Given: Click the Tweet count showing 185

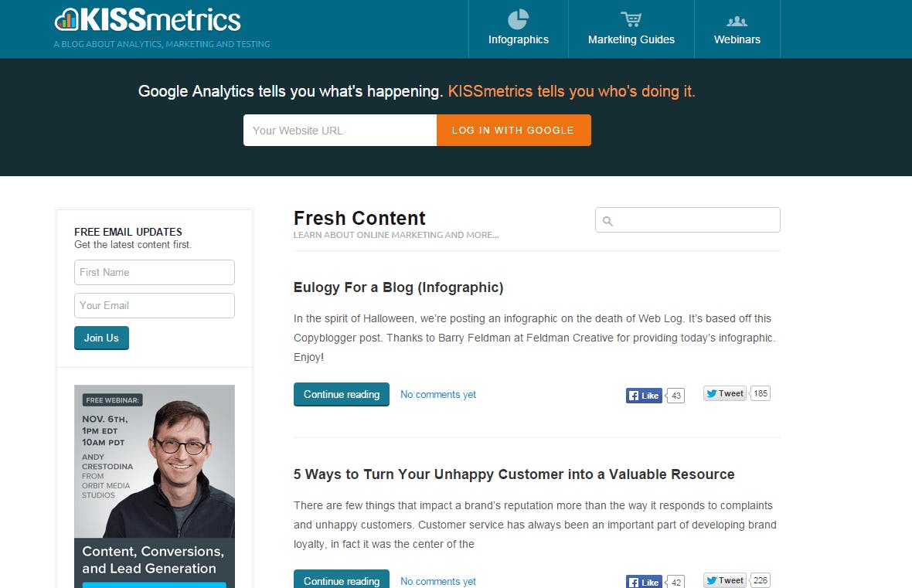Looking at the screenshot, I should point(759,393).
